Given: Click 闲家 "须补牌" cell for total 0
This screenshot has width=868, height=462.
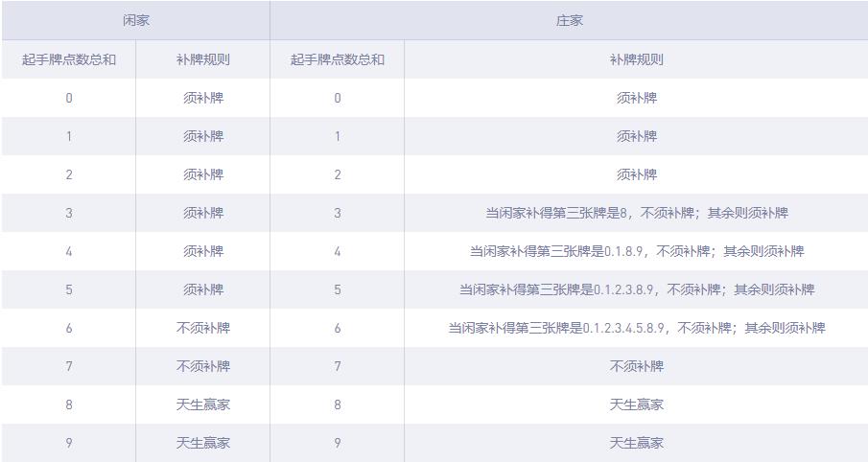Looking at the screenshot, I should click(203, 98).
